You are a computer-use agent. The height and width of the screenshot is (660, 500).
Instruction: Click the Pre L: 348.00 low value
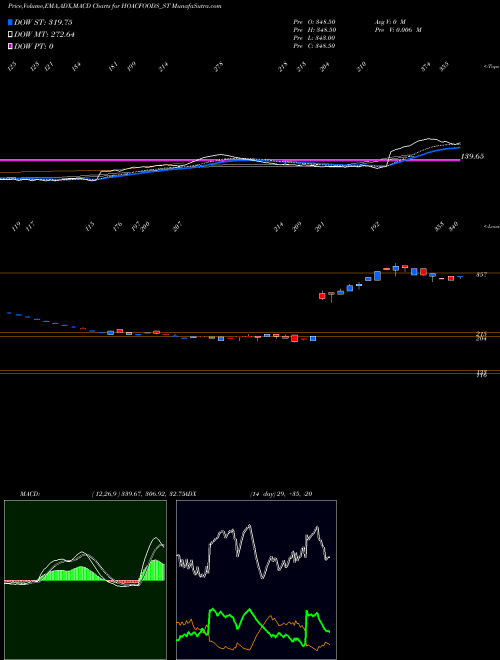coord(314,38)
